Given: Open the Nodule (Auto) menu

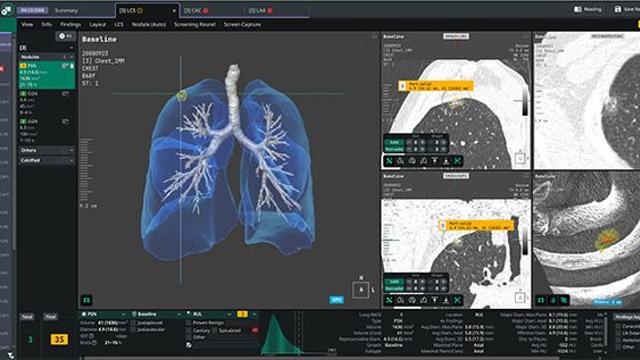Looking at the screenshot, I should point(149,24).
